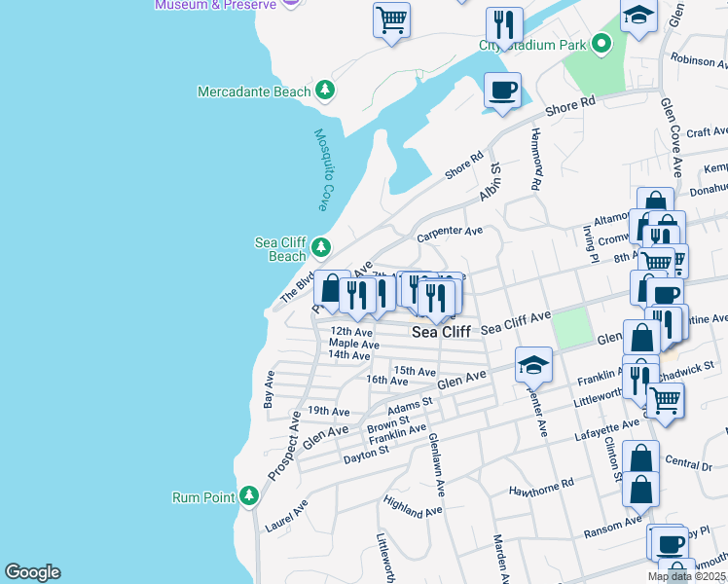728x584 pixels.
Task: Click the Maple Ave label
Action: tap(354, 344)
